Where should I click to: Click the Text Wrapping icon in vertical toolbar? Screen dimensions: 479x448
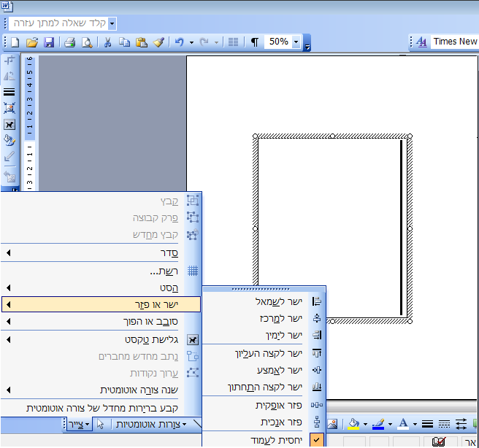pyautogui.click(x=9, y=125)
